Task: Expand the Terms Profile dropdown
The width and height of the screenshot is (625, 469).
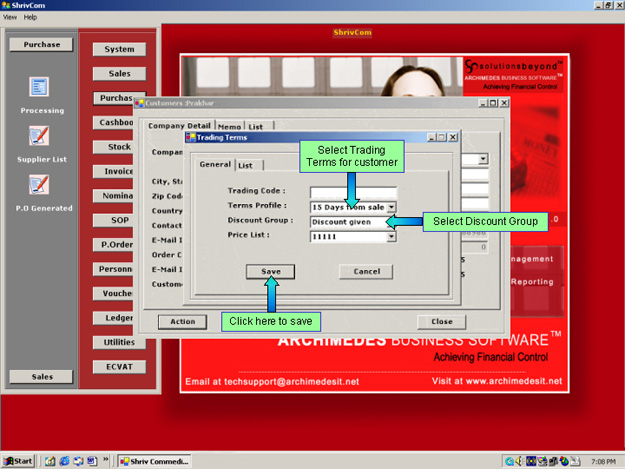Action: pyautogui.click(x=392, y=207)
